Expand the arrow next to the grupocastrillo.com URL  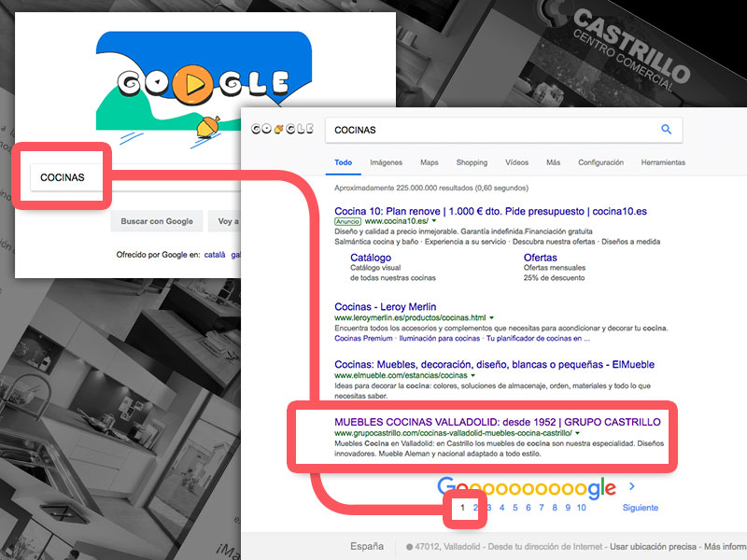point(577,433)
